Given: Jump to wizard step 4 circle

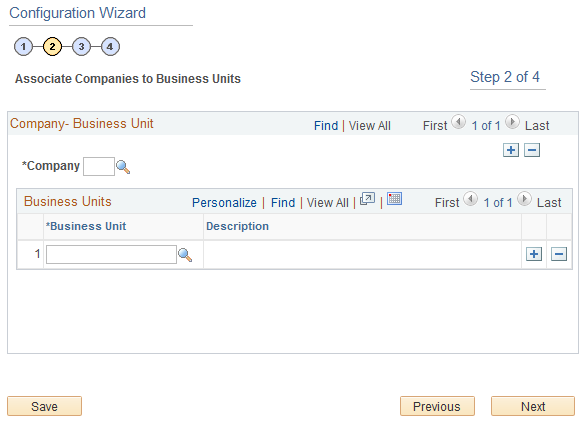Looking at the screenshot, I should coord(110,47).
